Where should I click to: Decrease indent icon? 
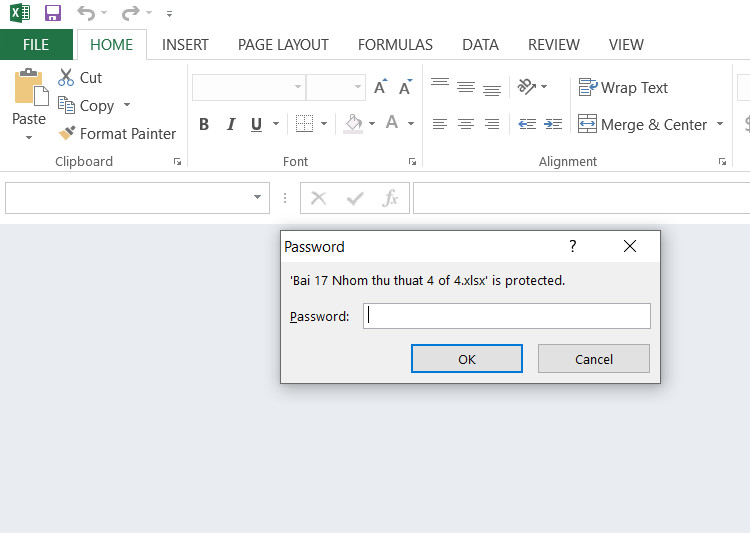pos(527,124)
